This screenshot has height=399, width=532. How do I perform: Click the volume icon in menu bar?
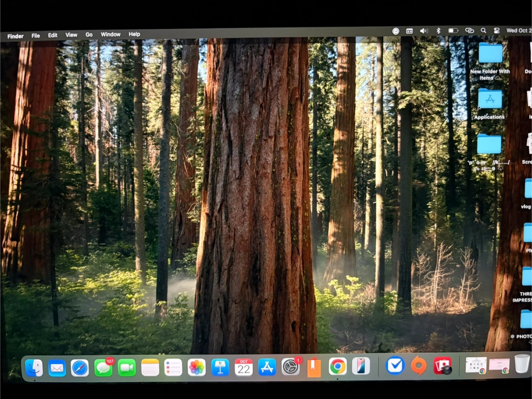pos(424,31)
